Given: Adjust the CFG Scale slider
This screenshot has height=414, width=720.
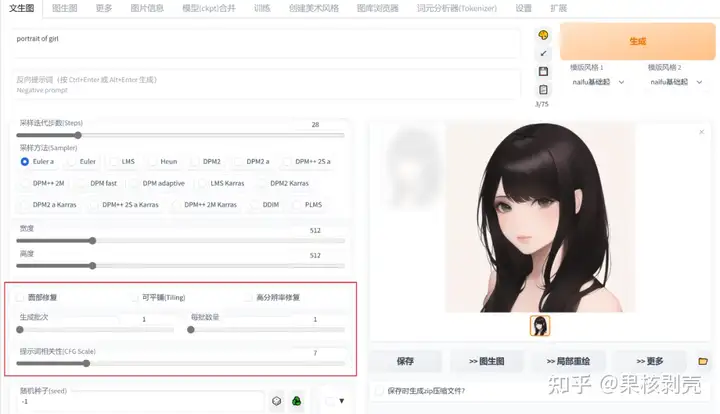Looking at the screenshot, I should click(x=180, y=364).
